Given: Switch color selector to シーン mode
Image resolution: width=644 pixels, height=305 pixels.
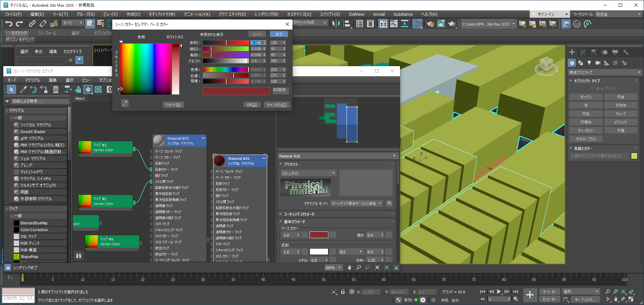Looking at the screenshot, I should pos(257,34).
